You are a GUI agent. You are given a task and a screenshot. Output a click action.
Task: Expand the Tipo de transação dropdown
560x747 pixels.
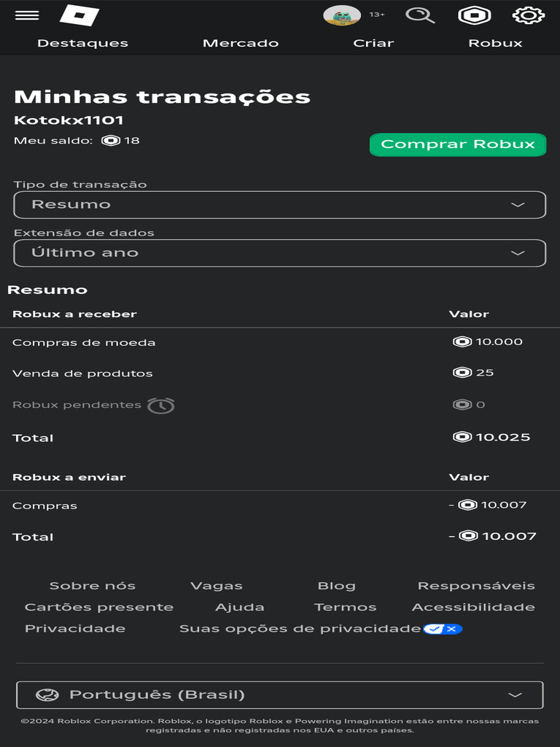(280, 205)
